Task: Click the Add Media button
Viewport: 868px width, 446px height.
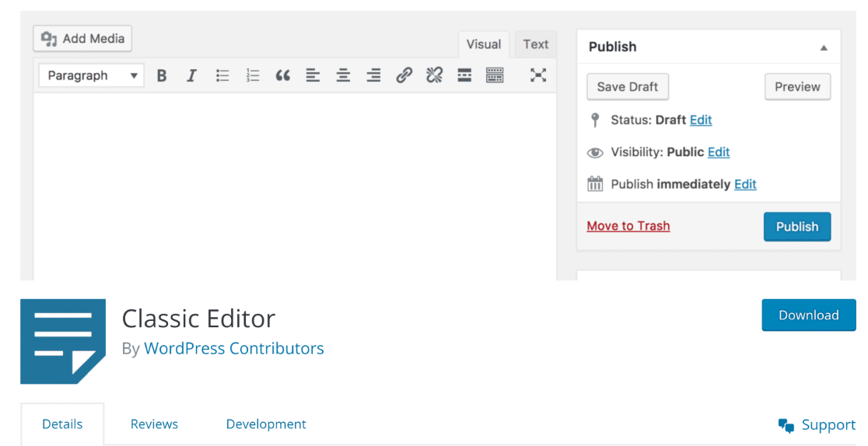Action: click(82, 39)
